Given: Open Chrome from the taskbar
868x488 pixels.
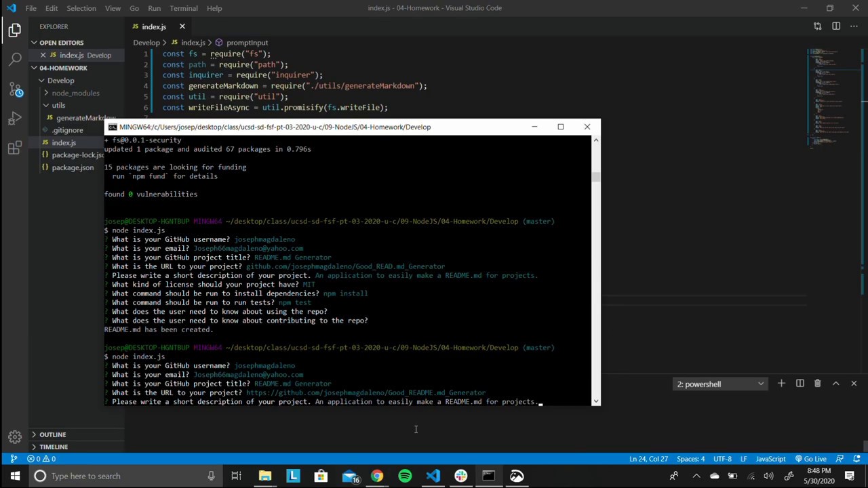Looking at the screenshot, I should 377,476.
